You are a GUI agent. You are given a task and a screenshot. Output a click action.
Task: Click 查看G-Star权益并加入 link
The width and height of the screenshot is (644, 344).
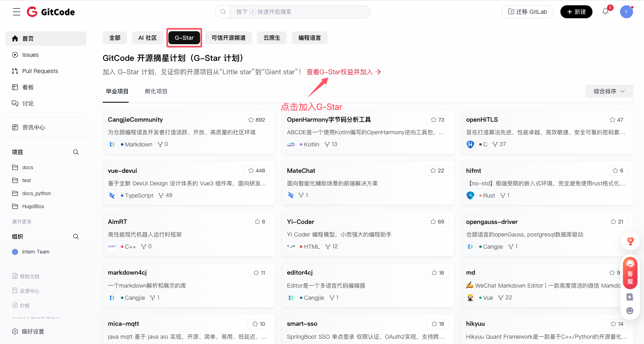[343, 72]
